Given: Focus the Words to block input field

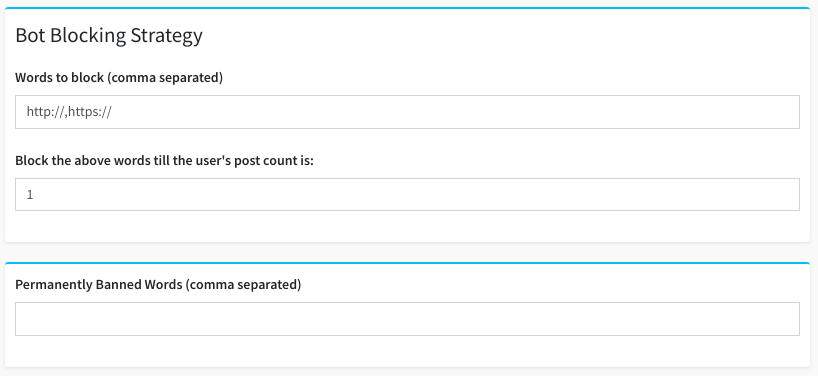Looking at the screenshot, I should point(407,112).
